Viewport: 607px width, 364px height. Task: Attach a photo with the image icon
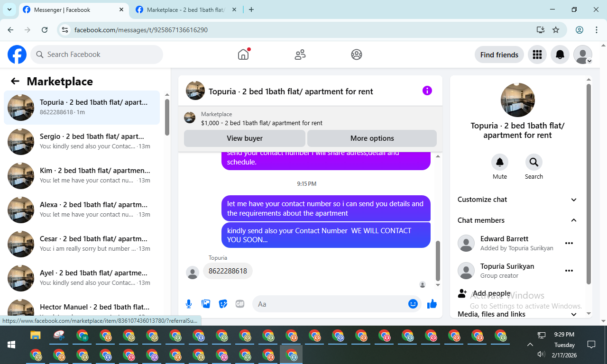pyautogui.click(x=206, y=304)
